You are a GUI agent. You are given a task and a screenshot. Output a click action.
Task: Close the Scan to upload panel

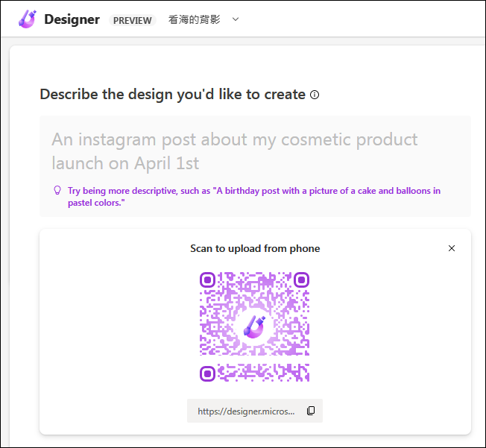(x=452, y=248)
